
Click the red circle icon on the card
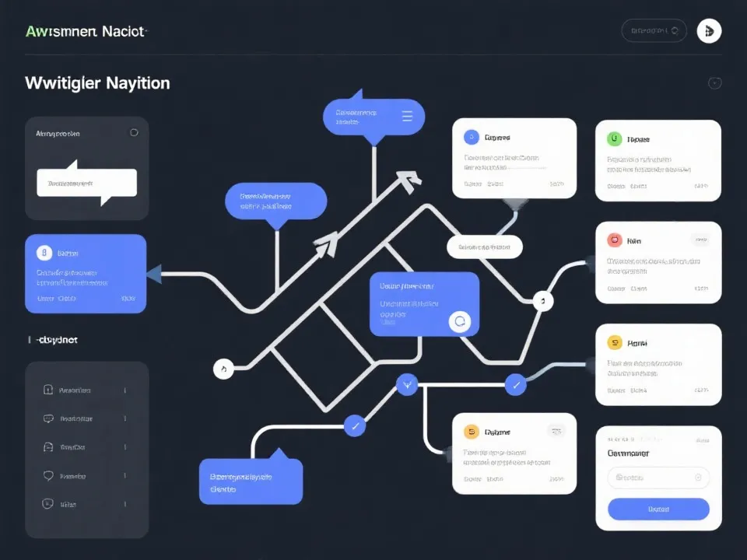pos(614,240)
